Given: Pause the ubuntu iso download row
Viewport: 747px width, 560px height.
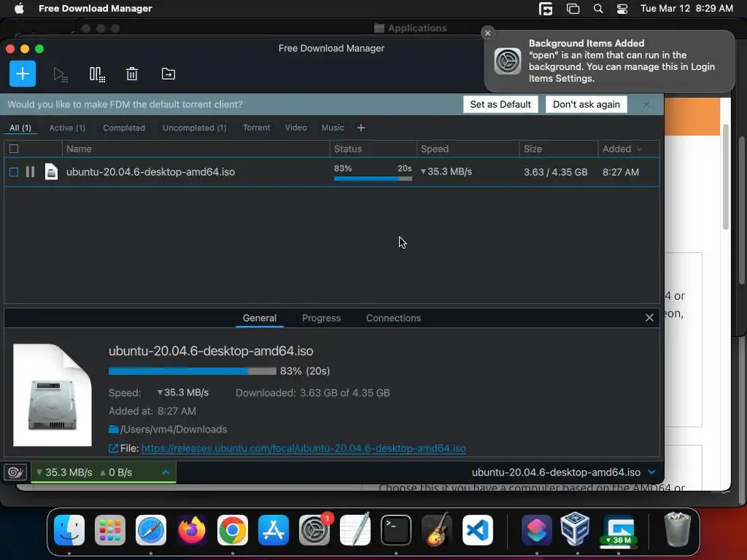Looking at the screenshot, I should pos(30,172).
